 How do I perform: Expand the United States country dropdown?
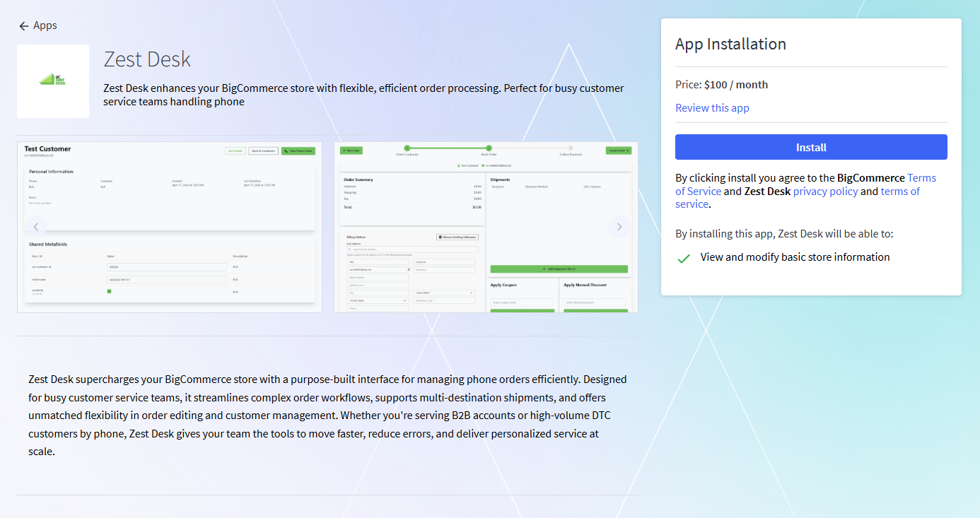click(378, 300)
